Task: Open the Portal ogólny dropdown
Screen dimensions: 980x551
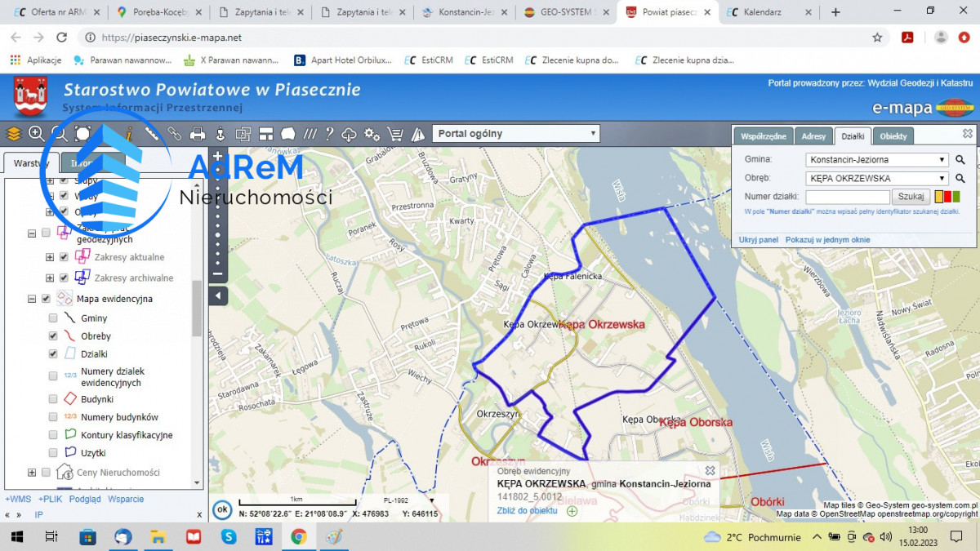Action: click(x=515, y=134)
